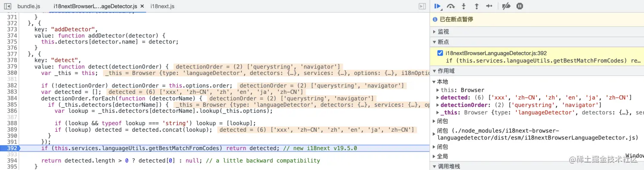
Task: Click 'if (lookup) detected = detected.concat(lookup);'
Action: click(x=133, y=130)
